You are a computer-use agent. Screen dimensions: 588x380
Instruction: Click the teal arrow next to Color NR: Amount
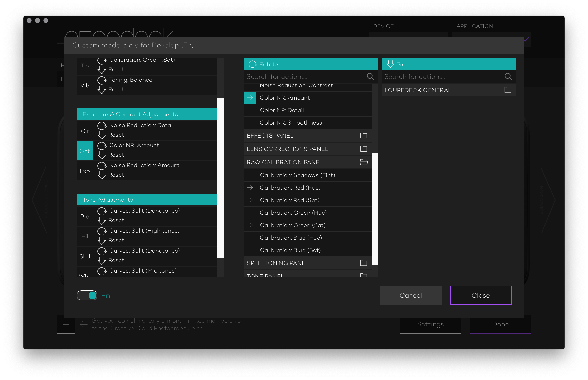coord(250,98)
